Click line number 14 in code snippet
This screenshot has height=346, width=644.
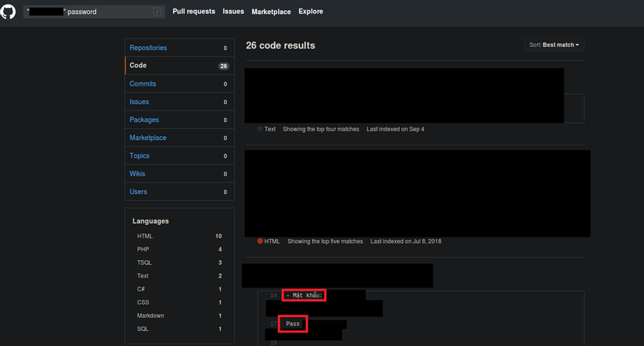[273, 295]
